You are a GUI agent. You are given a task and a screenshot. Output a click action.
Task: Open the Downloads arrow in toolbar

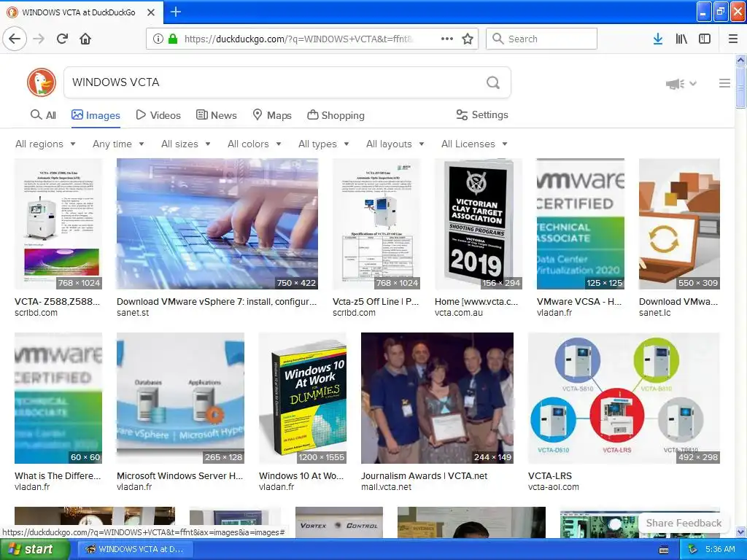point(658,39)
